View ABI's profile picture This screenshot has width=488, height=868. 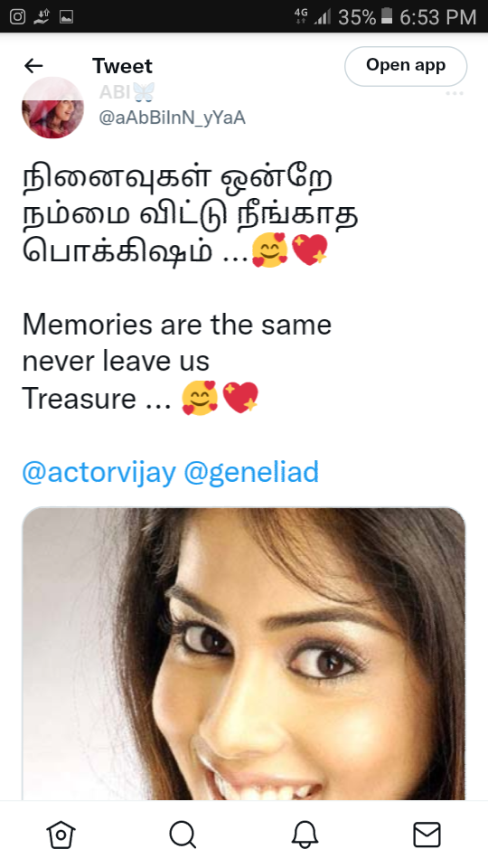52,108
